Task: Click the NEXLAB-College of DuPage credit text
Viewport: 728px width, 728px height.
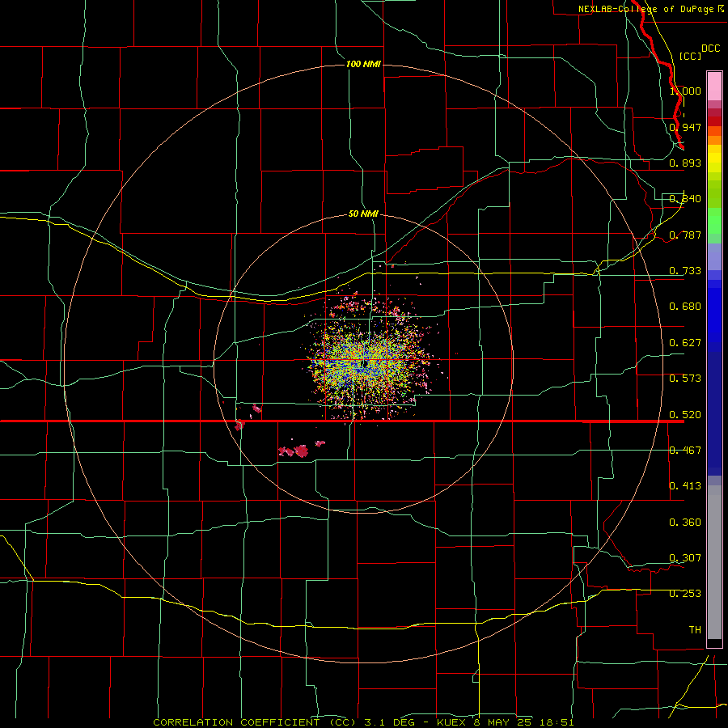Action: [650, 9]
